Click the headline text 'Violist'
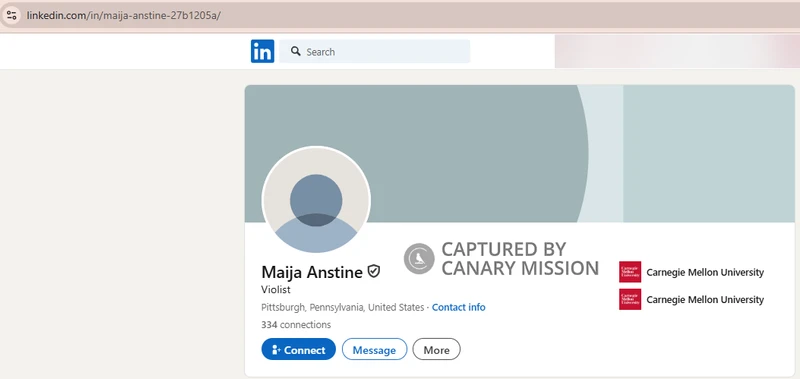The width and height of the screenshot is (800, 379). click(x=276, y=290)
